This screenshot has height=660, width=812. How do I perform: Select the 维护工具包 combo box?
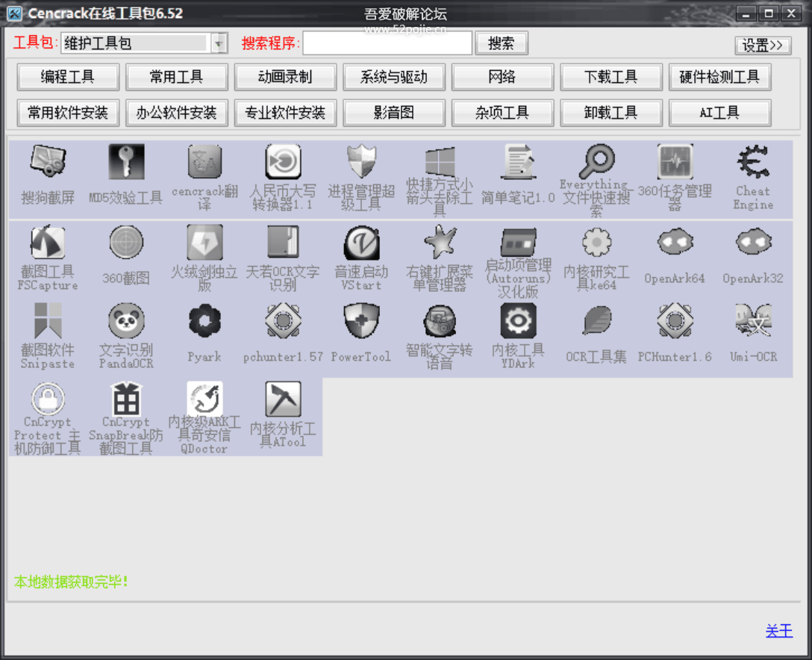tap(145, 43)
